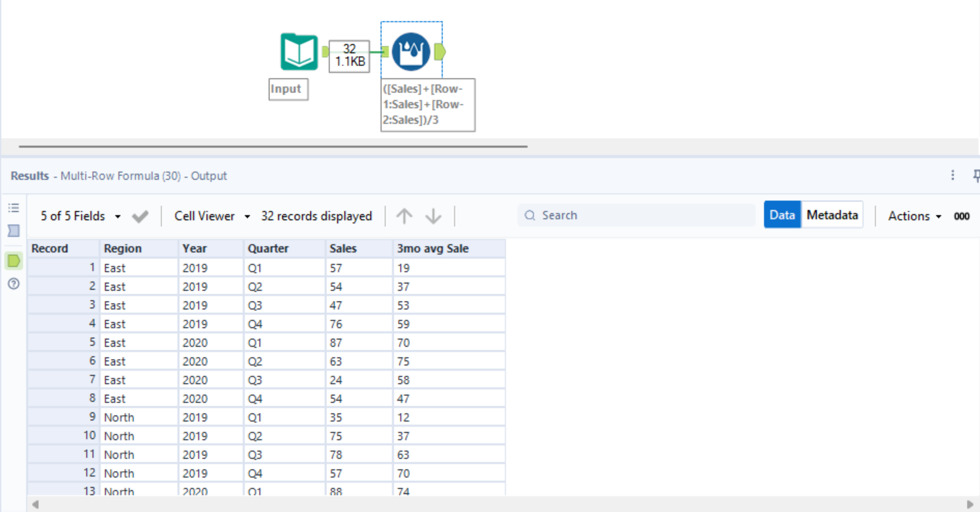Toggle the 000 number formatting button
Viewport: 980px width, 512px height.
coord(961,216)
